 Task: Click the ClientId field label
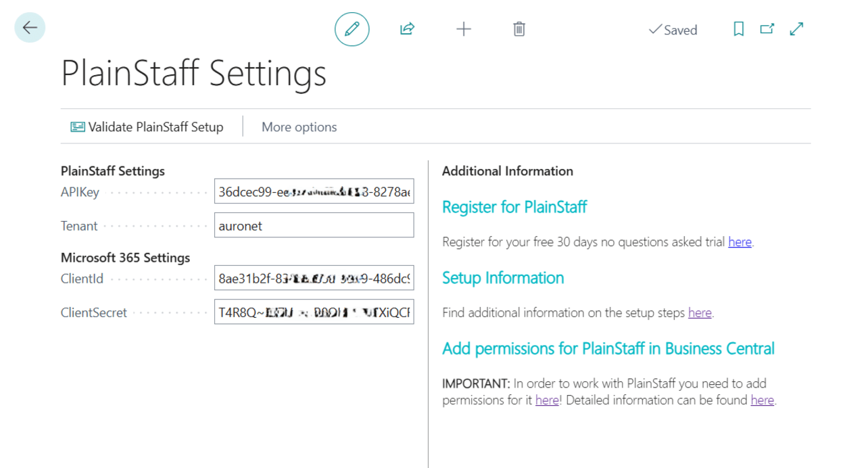pyautogui.click(x=82, y=279)
